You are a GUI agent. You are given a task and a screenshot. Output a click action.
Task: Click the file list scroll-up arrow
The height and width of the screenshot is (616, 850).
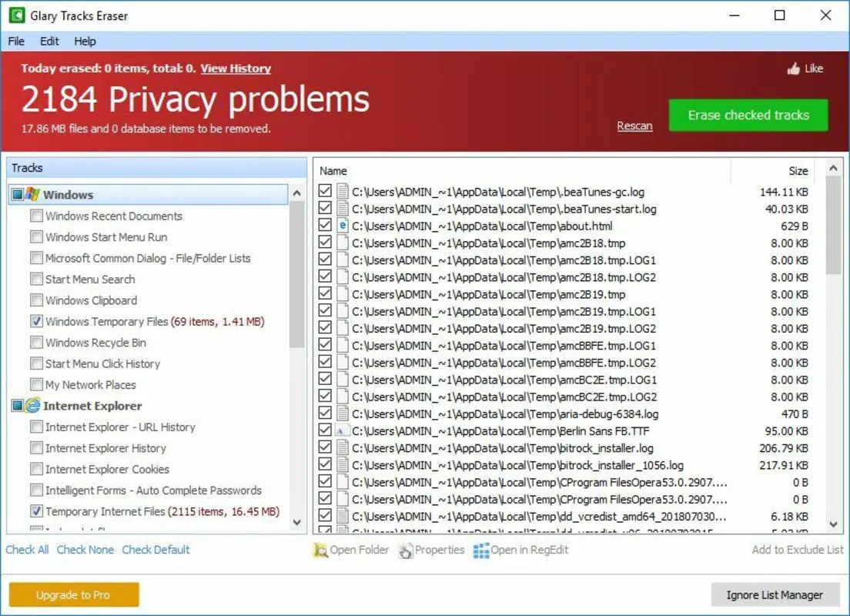[x=833, y=169]
